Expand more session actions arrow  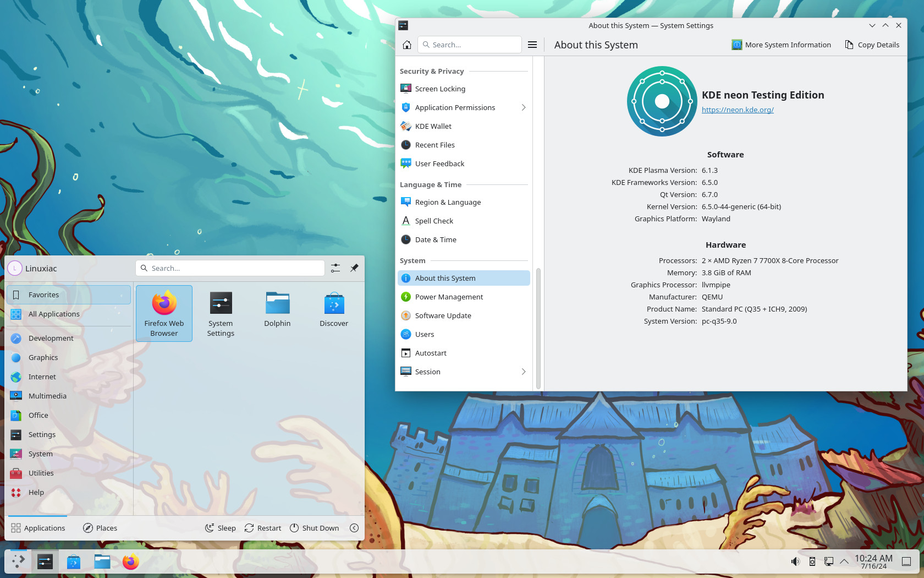click(x=354, y=528)
